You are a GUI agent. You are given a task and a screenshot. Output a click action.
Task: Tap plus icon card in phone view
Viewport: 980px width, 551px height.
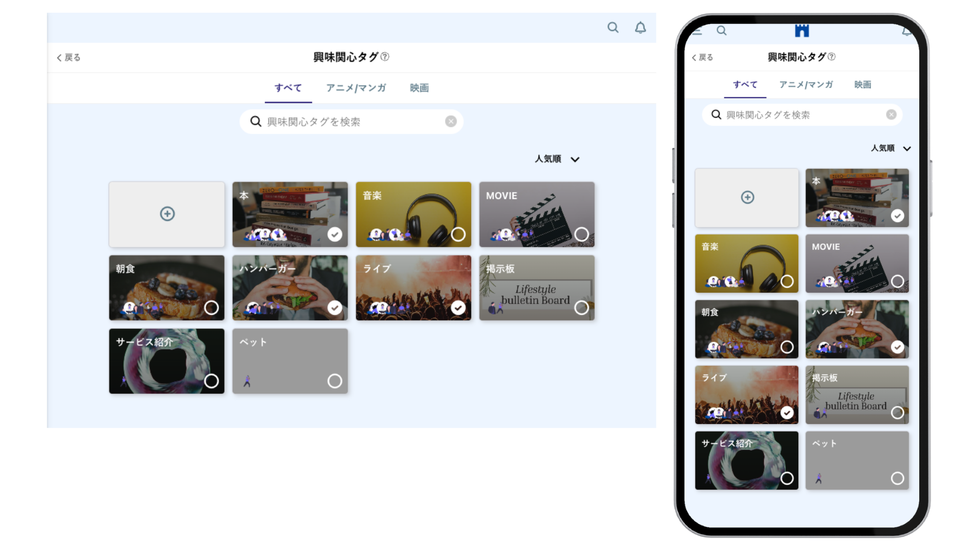(x=747, y=197)
